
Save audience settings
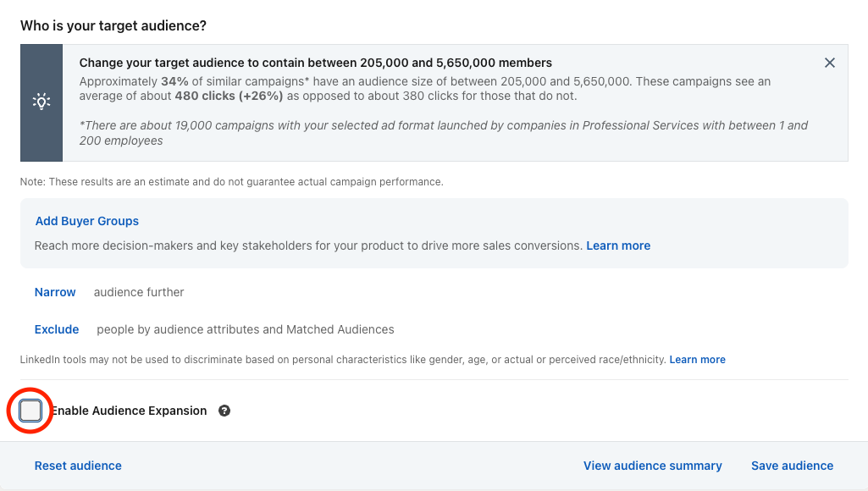[792, 466]
